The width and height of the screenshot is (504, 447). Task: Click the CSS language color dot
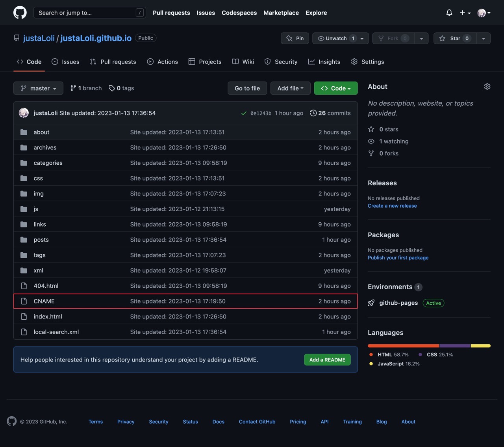(420, 354)
